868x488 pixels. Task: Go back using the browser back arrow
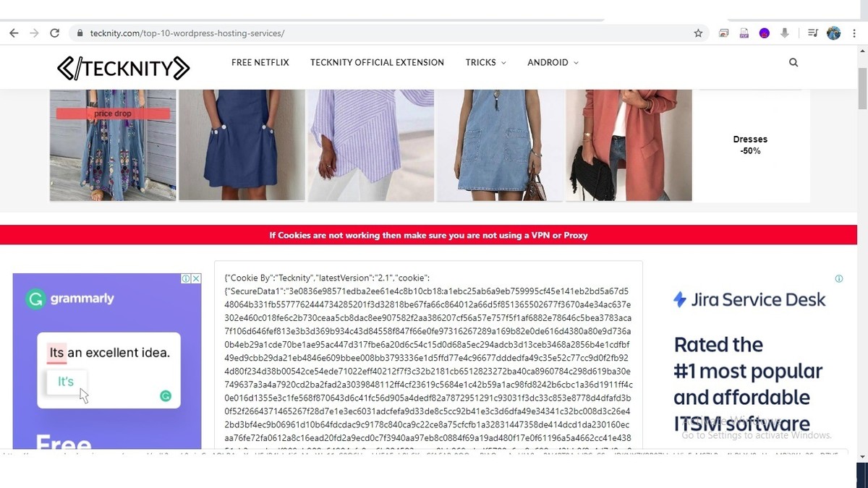point(14,33)
